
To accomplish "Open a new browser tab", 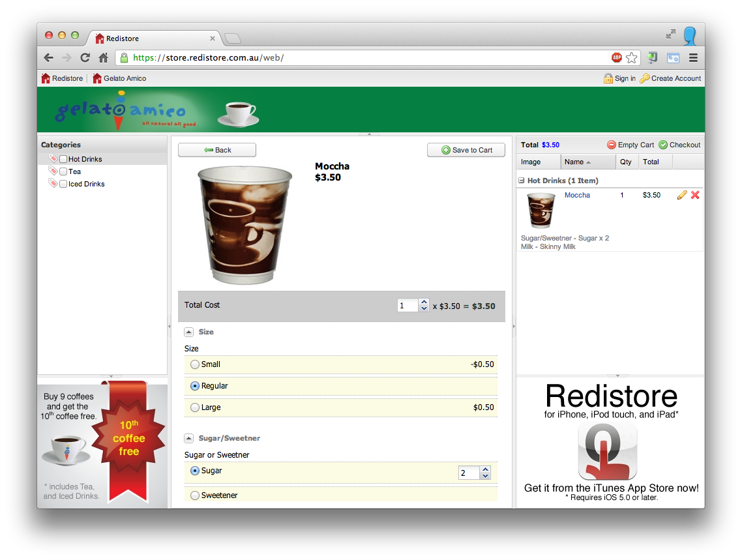I will pyautogui.click(x=232, y=38).
